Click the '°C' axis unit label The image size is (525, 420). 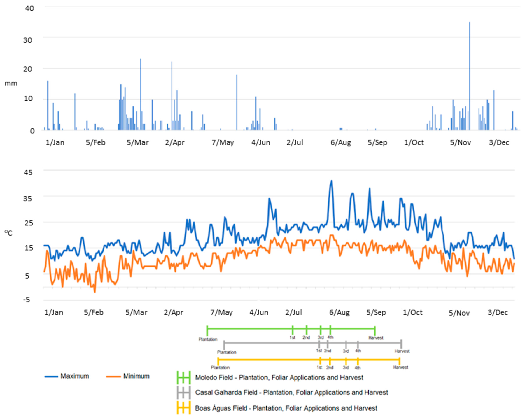tap(8, 233)
